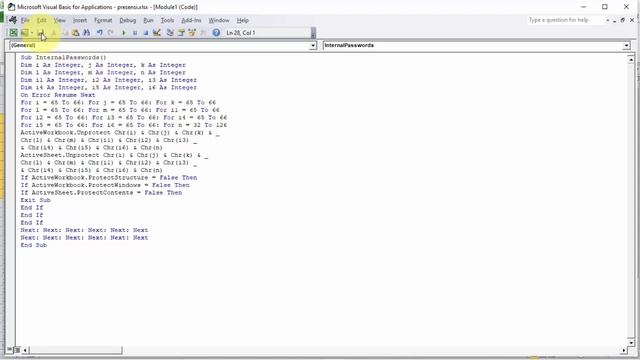Click the 'If ActiveSheet.ProtectContents = False Then' line
This screenshot has width=640, height=360.
click(101, 193)
